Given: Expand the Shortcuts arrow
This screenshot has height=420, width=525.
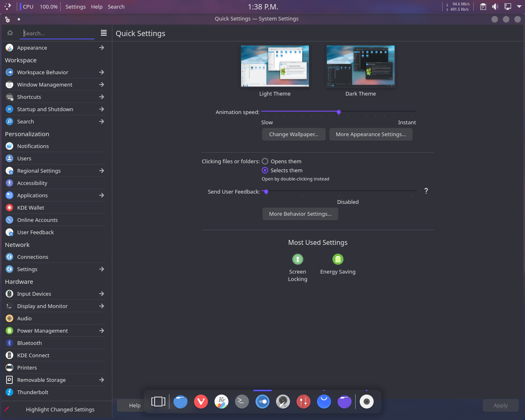Looking at the screenshot, I should click(102, 97).
